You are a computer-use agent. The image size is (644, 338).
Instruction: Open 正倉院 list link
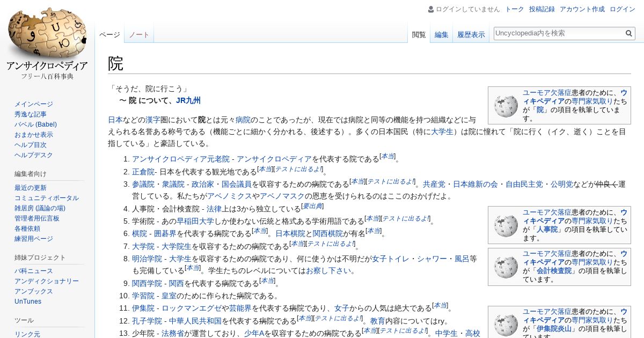[143, 172]
